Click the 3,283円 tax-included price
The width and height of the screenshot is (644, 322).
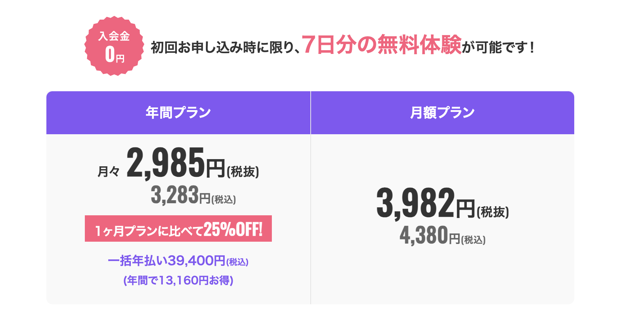pos(181,195)
